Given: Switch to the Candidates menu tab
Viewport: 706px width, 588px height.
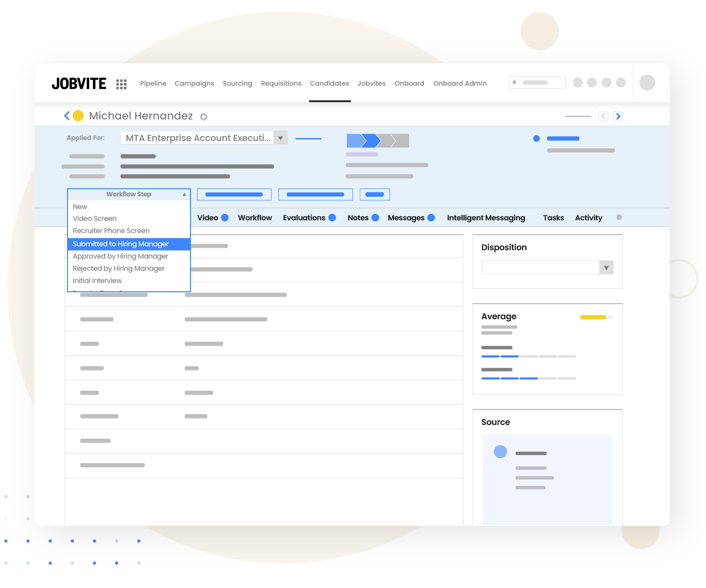Looking at the screenshot, I should point(329,83).
